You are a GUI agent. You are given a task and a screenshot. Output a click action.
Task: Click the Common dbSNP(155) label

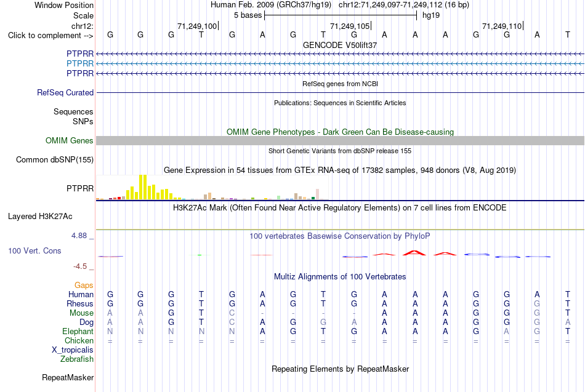coord(55,159)
